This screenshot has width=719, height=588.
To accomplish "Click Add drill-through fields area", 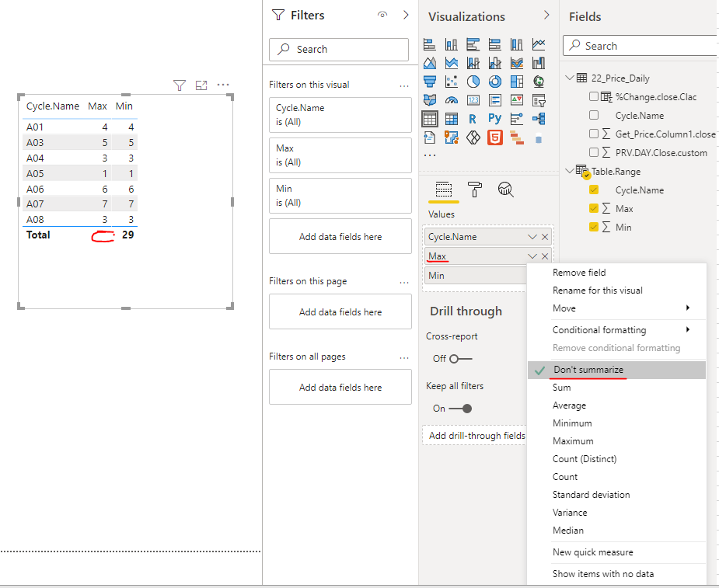I will pyautogui.click(x=475, y=436).
